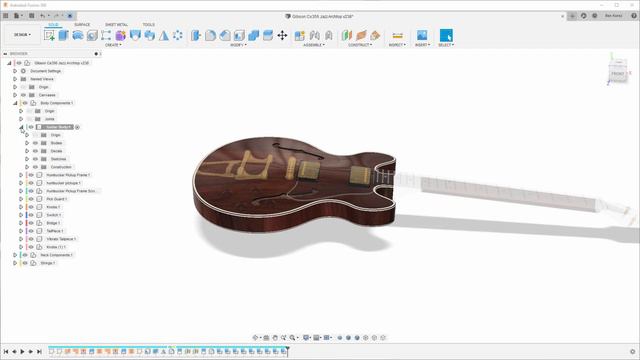640x360 pixels.
Task: Click the Insert menu label
Action: tap(422, 45)
